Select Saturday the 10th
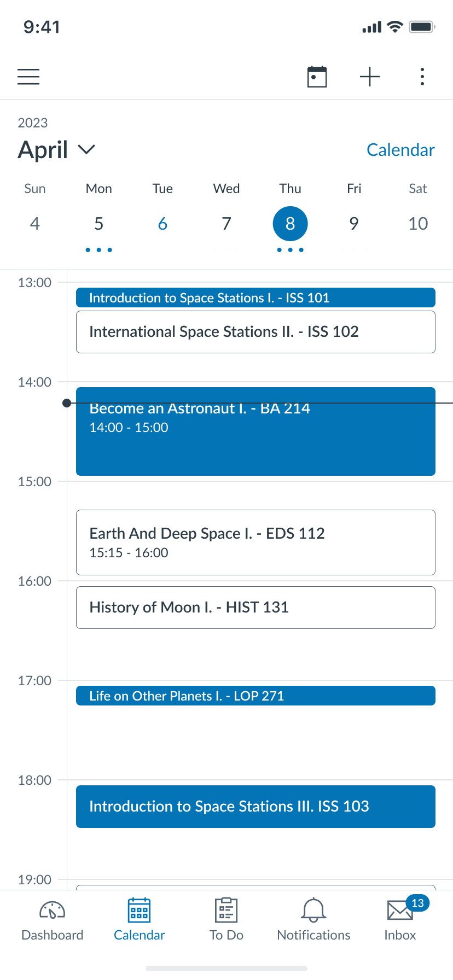Viewport: 453px width, 980px height. click(x=418, y=224)
